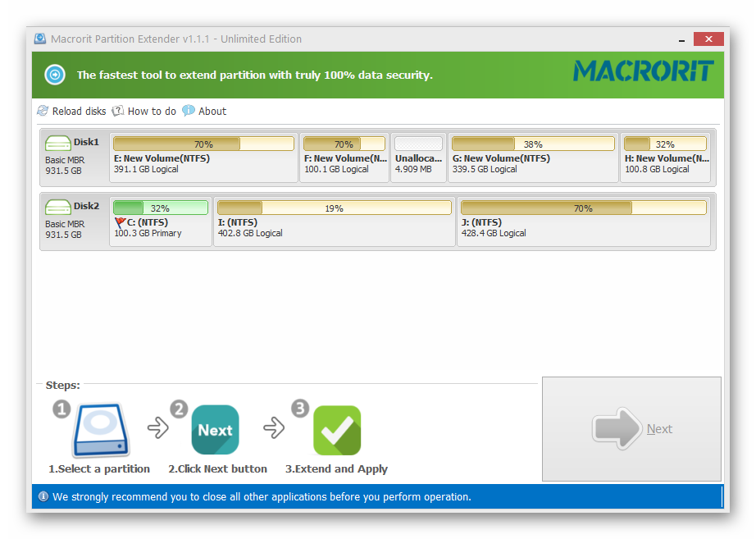Click the MACRORIT logo in the banner
This screenshot has width=756, height=539.
tap(644, 71)
